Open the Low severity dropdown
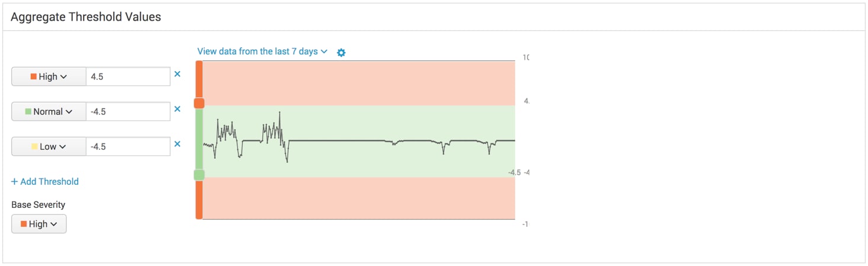This screenshot has width=868, height=266. (x=49, y=146)
